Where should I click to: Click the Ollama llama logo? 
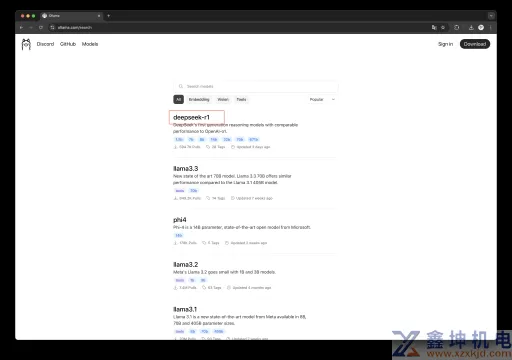click(26, 44)
